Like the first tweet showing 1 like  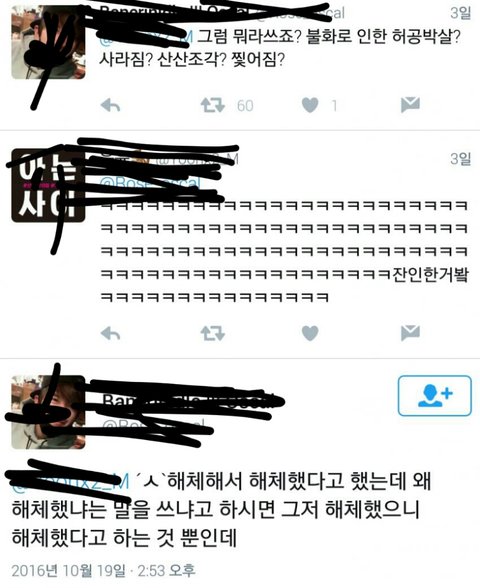(310, 105)
